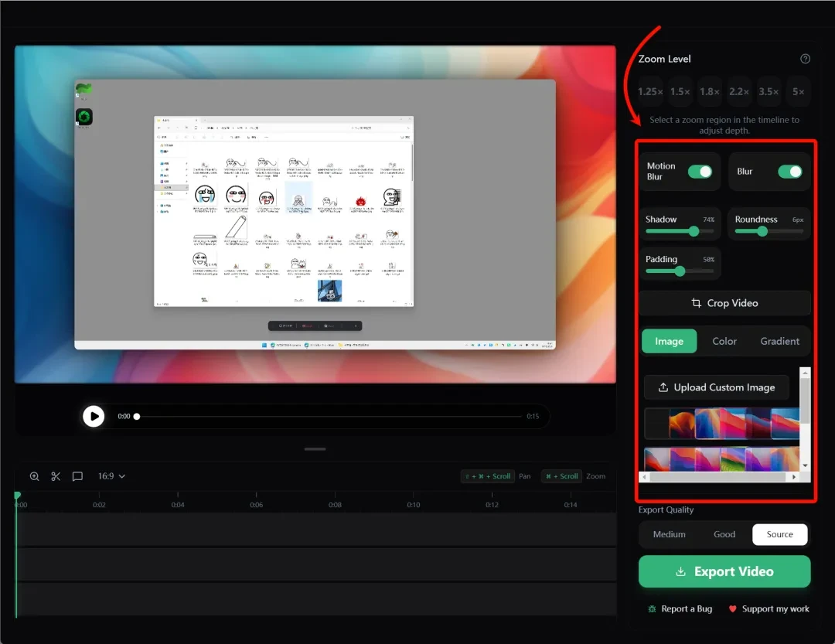This screenshot has height=644, width=835.
Task: Click the 0:15 duration label
Action: tap(533, 417)
